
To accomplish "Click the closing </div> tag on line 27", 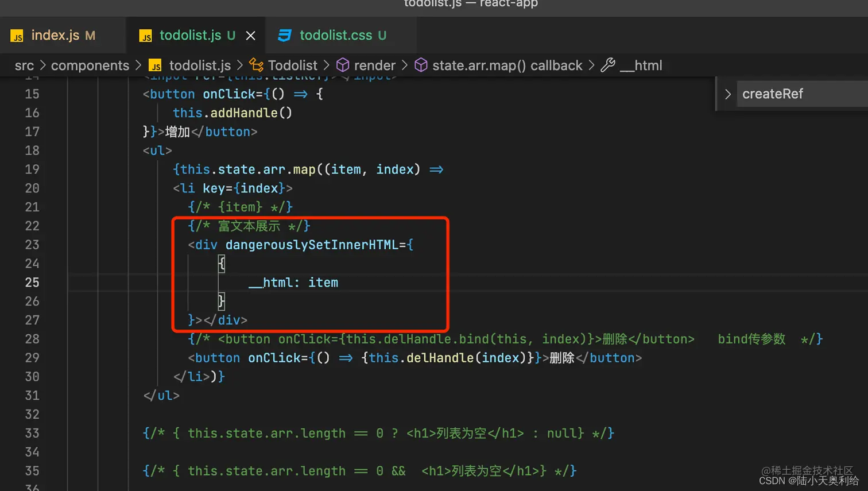I will [x=225, y=320].
